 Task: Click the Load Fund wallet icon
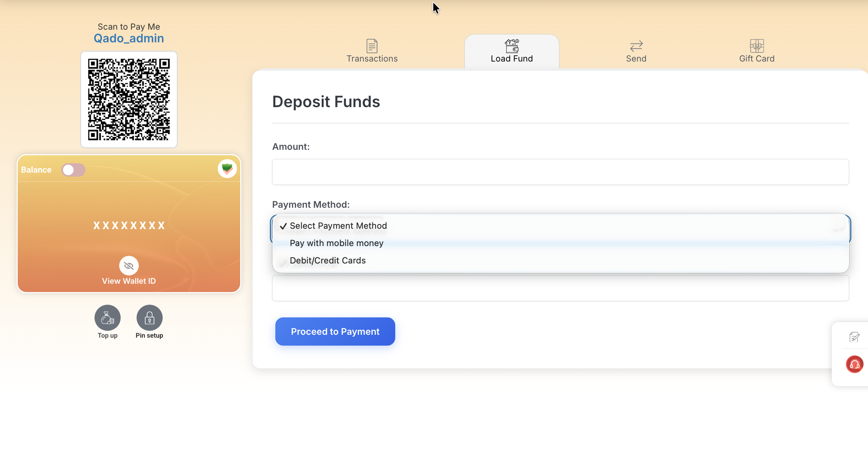tap(512, 46)
